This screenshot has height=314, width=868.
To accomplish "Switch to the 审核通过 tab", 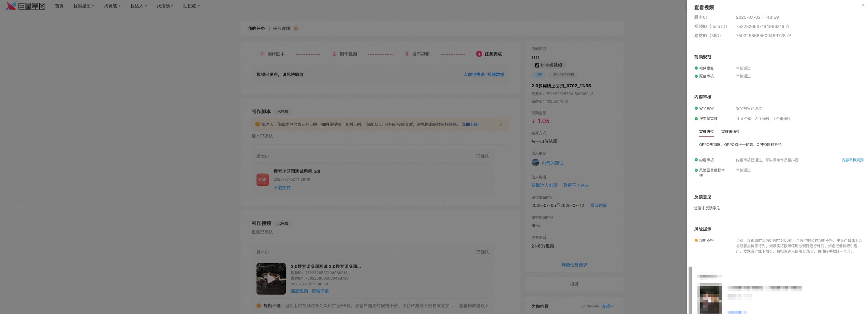I will pos(706,132).
